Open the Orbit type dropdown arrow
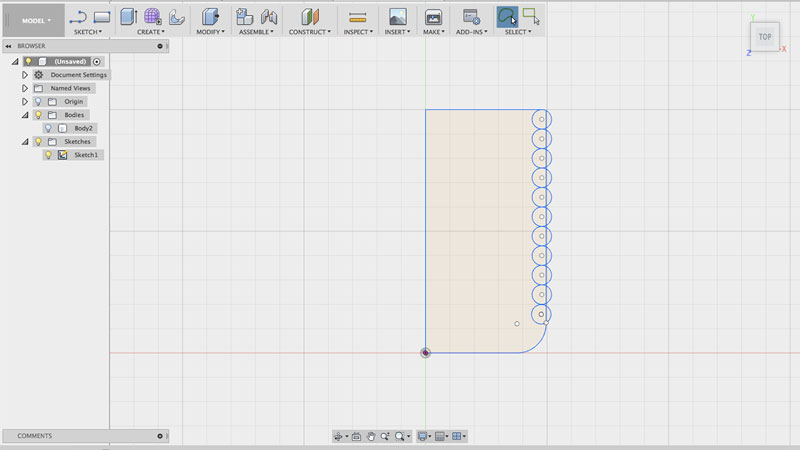 [346, 436]
